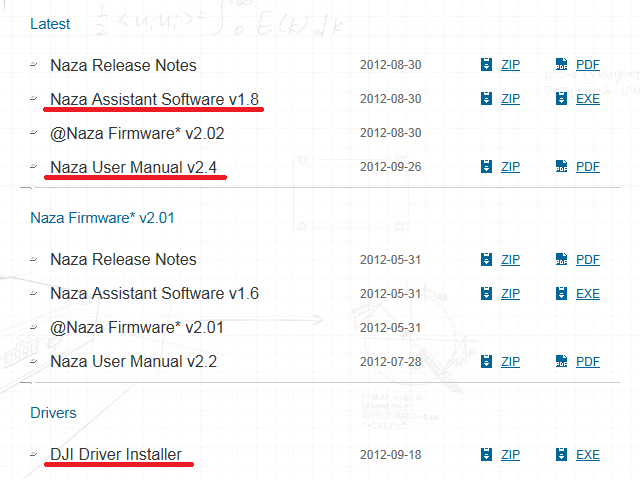Download ZIP link of Naza Assistant Software v1.6
The image size is (640, 480).
point(511,294)
